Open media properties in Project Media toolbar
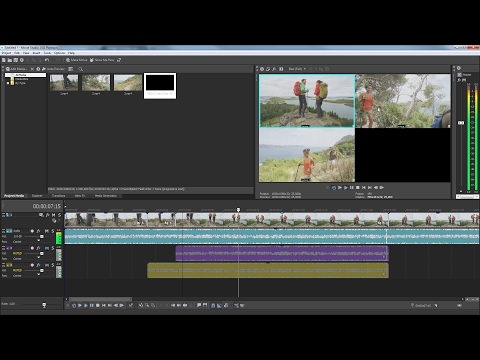Image resolution: width=480 pixels, height=360 pixels. click(38, 69)
